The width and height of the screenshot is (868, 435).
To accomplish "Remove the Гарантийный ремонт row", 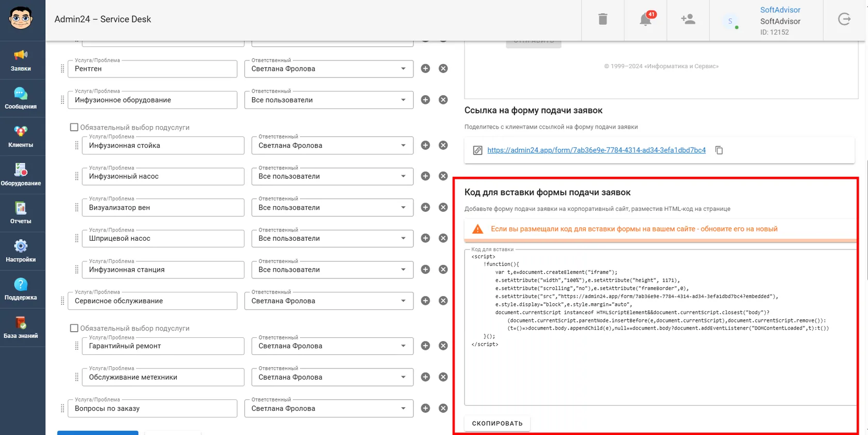I will coord(443,346).
